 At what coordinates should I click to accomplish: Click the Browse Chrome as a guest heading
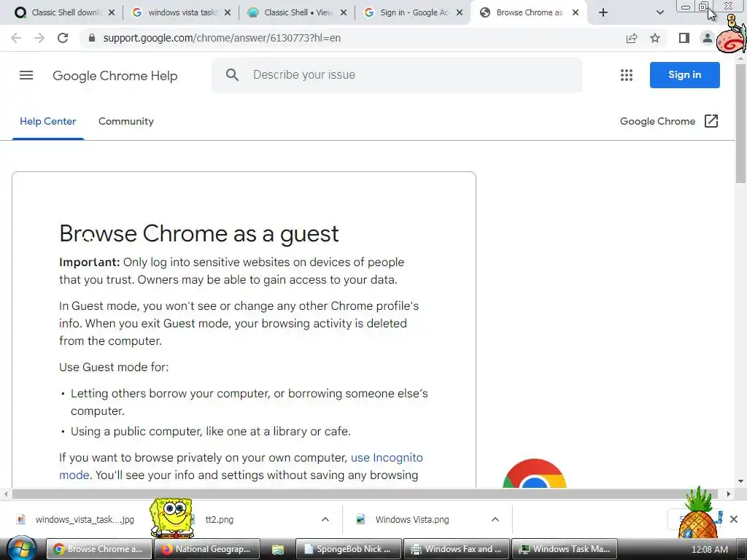pyautogui.click(x=198, y=234)
